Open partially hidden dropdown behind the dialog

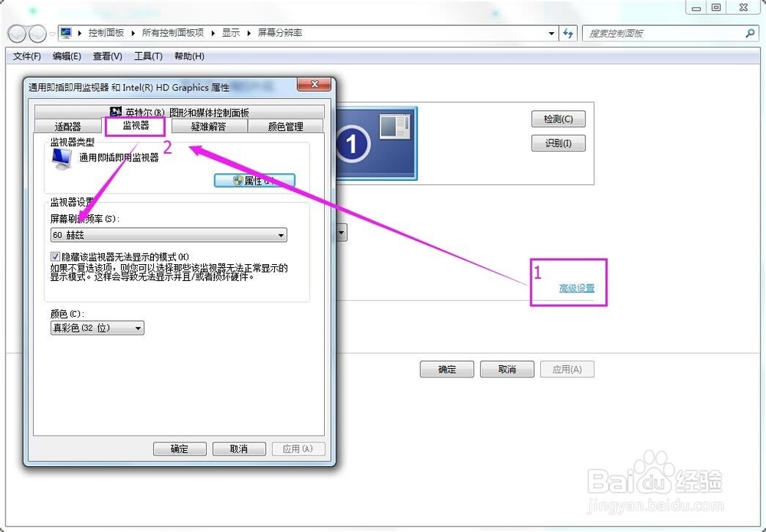342,233
